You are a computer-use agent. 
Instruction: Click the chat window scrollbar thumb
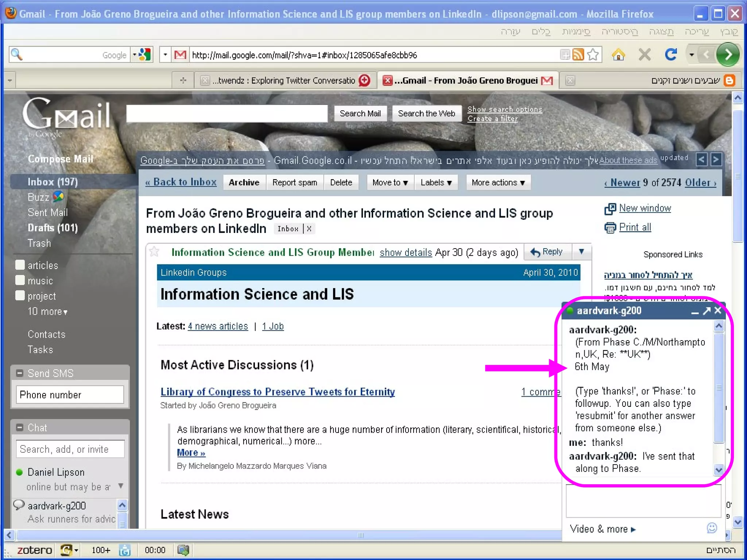[719, 388]
